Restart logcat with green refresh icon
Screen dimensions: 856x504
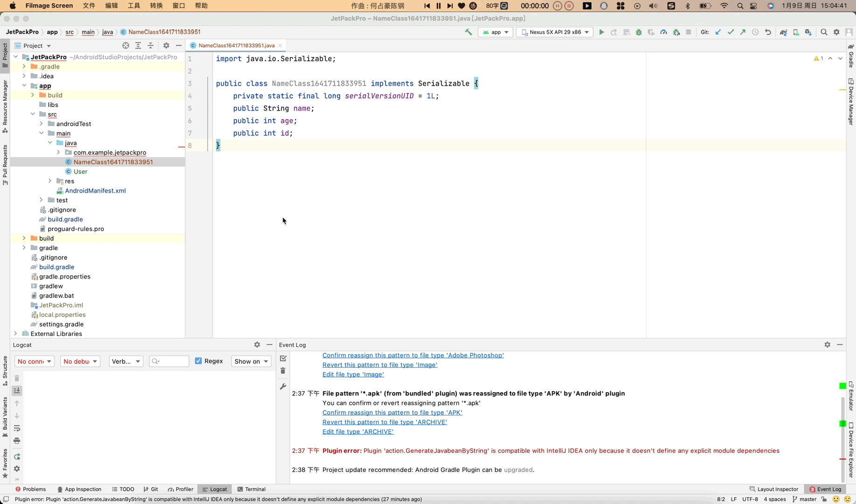click(x=17, y=456)
